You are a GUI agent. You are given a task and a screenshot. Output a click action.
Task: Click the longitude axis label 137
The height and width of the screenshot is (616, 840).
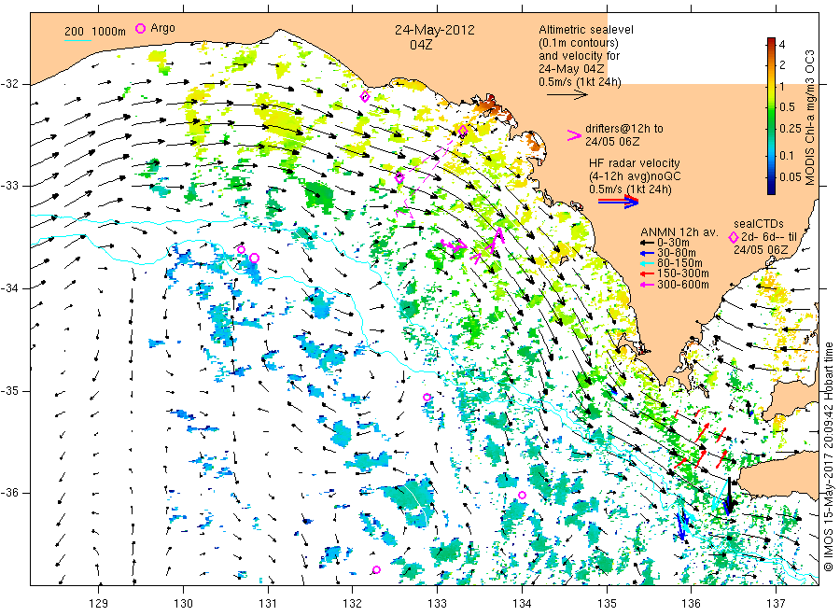(776, 604)
